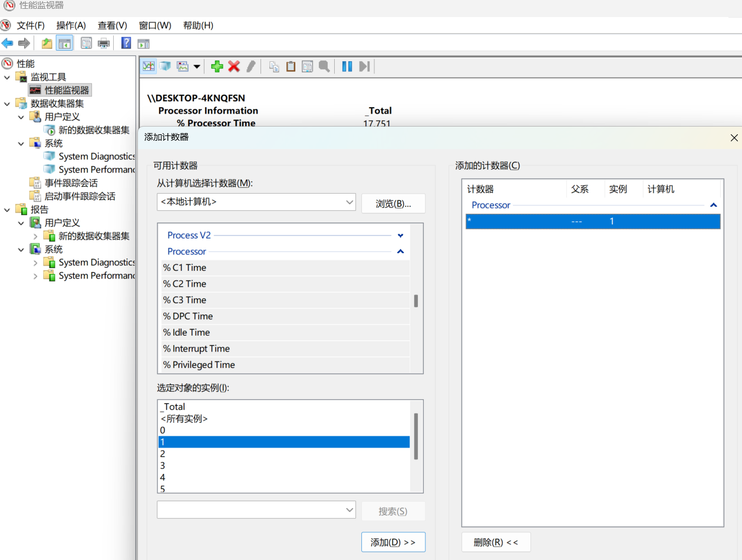Viewport: 742px width, 560px height.
Task: Collapse the 报告 tree node
Action: [8, 210]
